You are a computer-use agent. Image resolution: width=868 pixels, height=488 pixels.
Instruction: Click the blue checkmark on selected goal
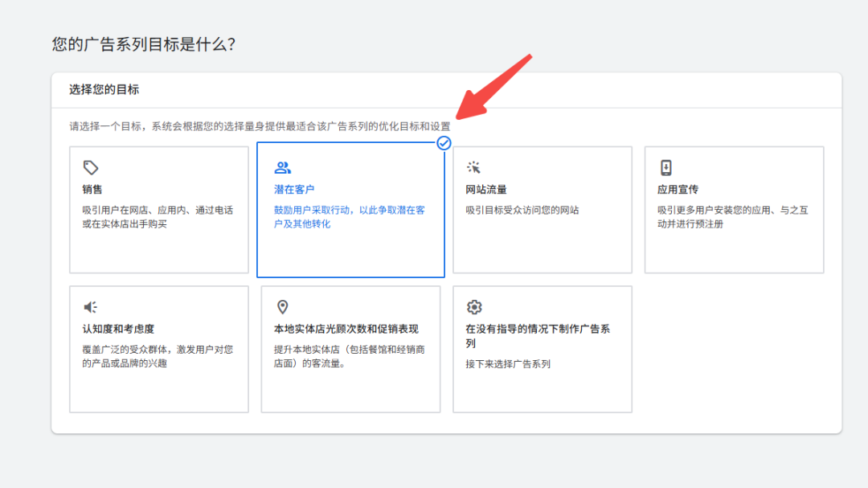[x=443, y=144]
